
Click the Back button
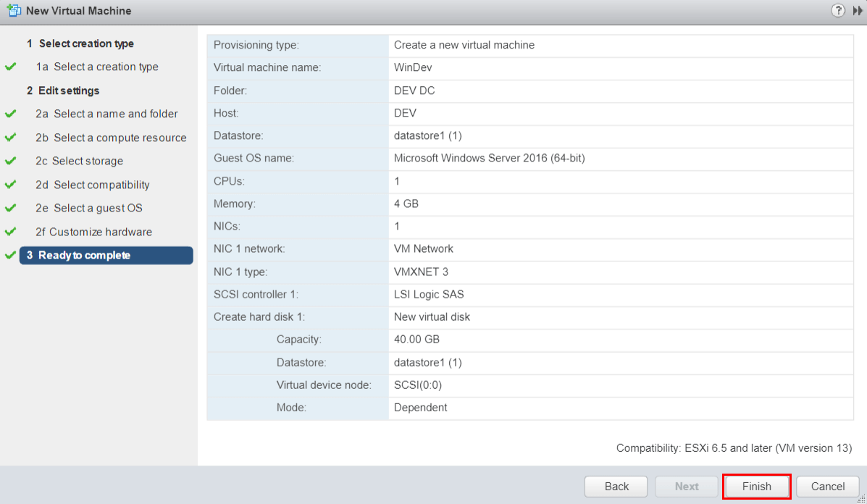[x=616, y=487]
